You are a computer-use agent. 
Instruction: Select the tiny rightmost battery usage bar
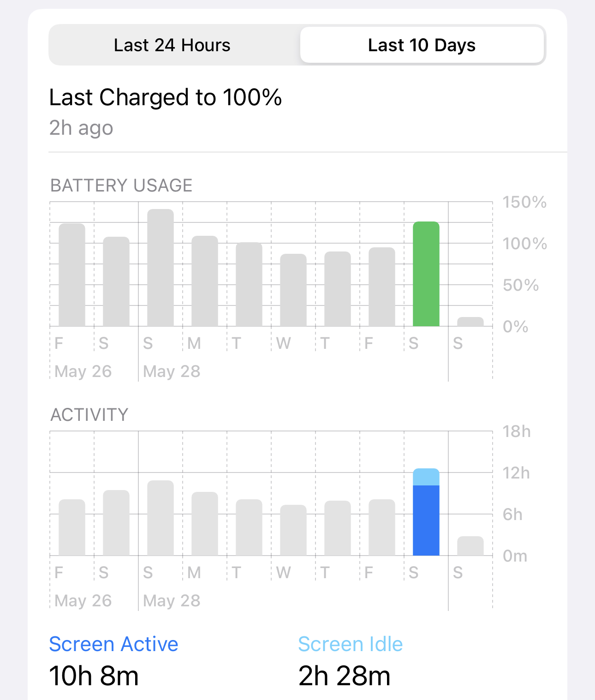click(470, 322)
